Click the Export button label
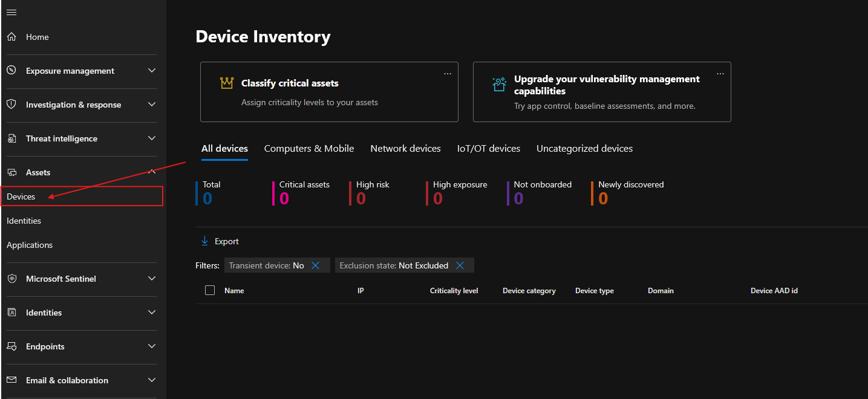The height and width of the screenshot is (399, 868). point(227,241)
